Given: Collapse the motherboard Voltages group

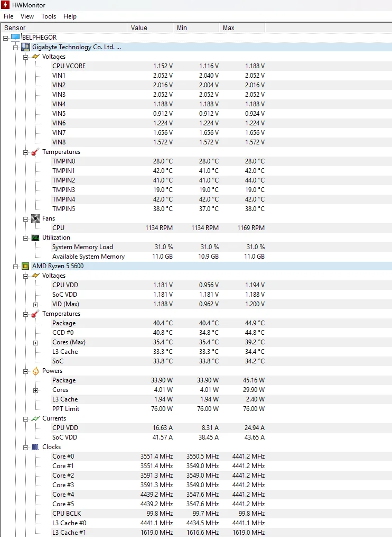Looking at the screenshot, I should [26, 58].
